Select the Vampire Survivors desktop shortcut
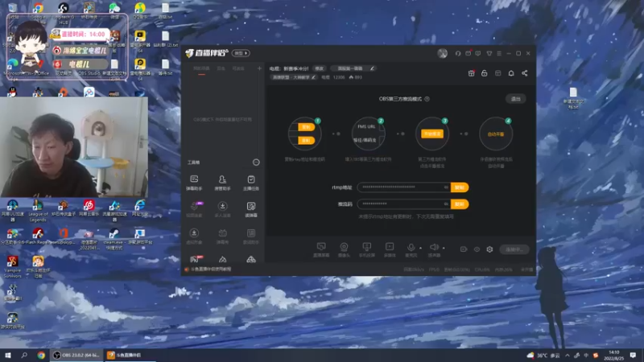644x362 pixels. (x=12, y=267)
